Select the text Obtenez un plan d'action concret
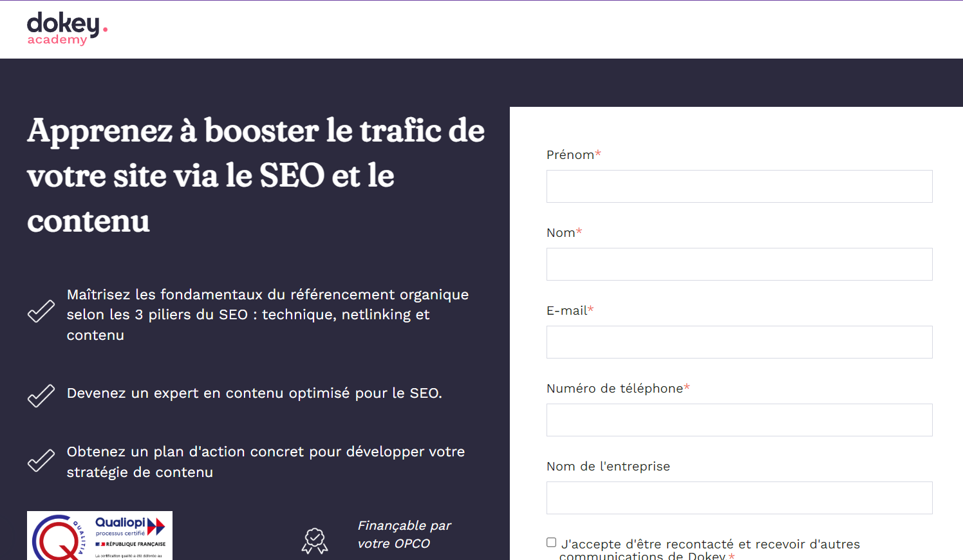 (x=266, y=462)
